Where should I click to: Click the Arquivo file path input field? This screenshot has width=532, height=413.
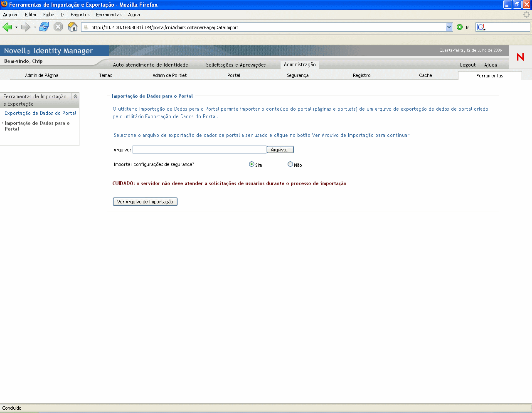pos(199,150)
